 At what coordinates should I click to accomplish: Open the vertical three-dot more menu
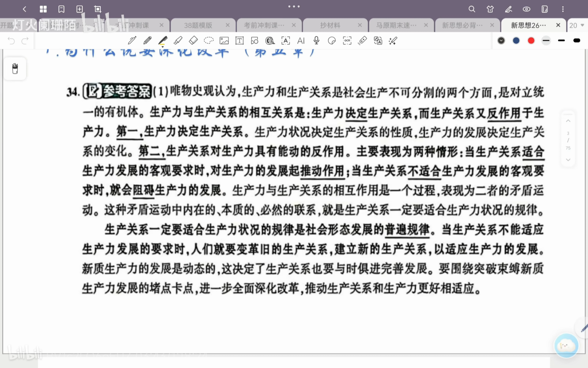563,9
